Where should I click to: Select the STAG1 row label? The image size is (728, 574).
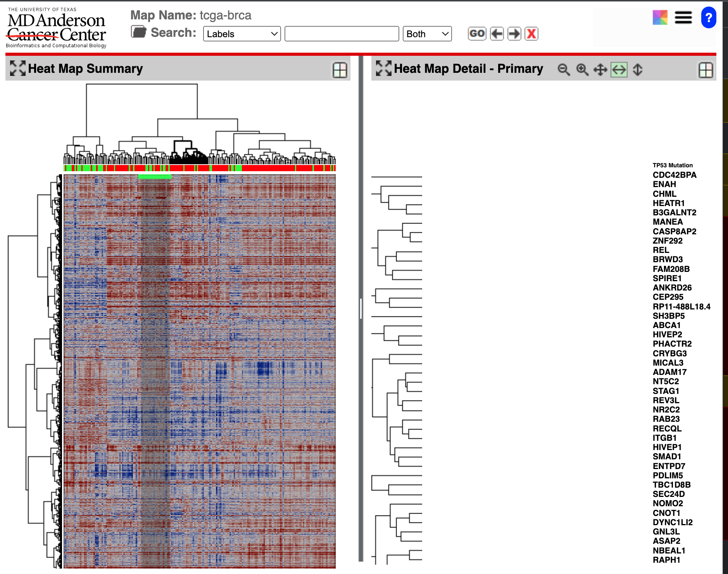click(x=666, y=391)
